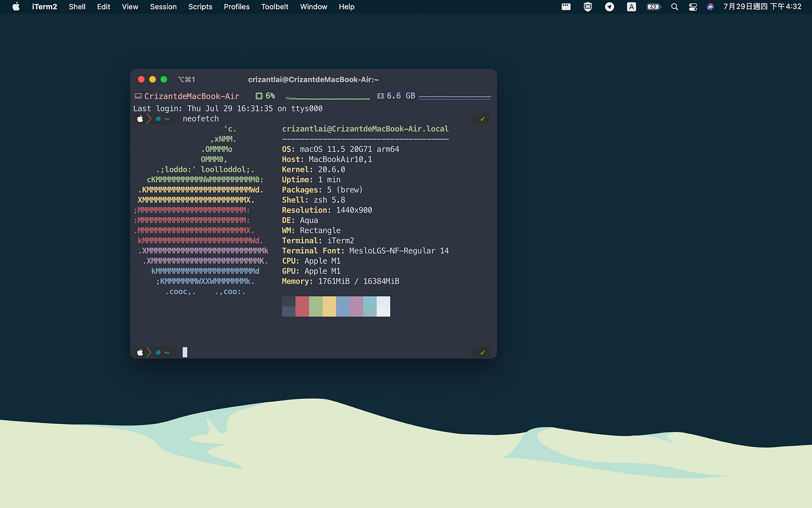Click the Terminal Font: MesloLGS-NF-Regular line
812x508 pixels.
pyautogui.click(x=365, y=251)
